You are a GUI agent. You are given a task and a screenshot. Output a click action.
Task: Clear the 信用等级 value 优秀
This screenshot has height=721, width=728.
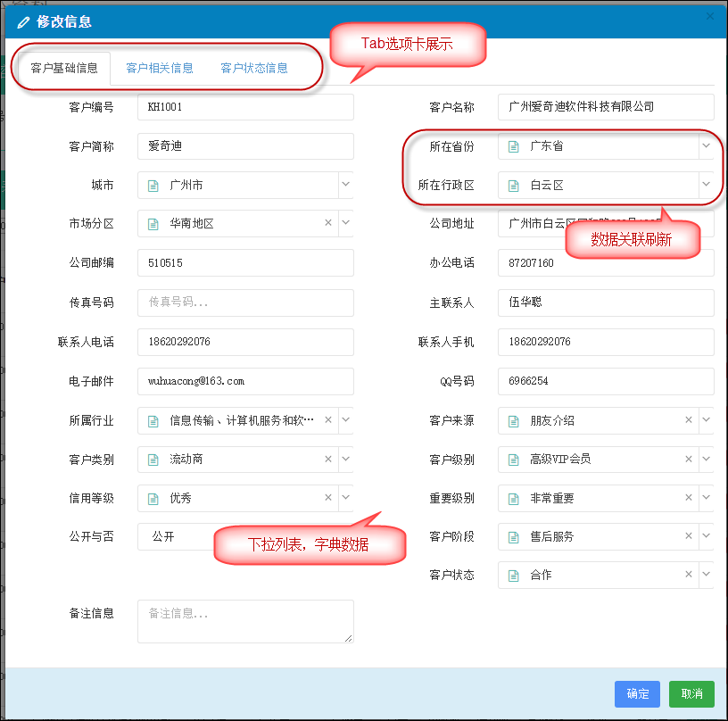[328, 498]
